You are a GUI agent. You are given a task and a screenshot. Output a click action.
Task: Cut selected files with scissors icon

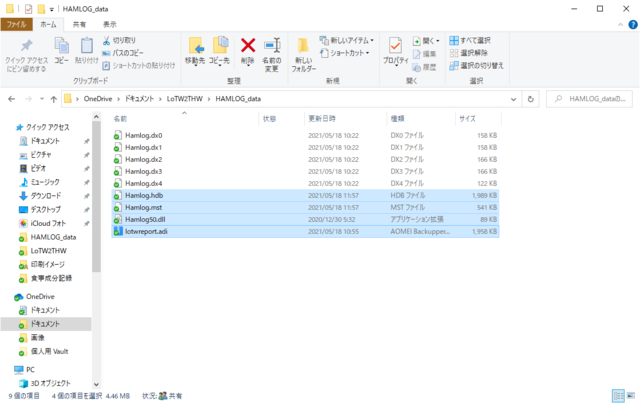(119, 40)
